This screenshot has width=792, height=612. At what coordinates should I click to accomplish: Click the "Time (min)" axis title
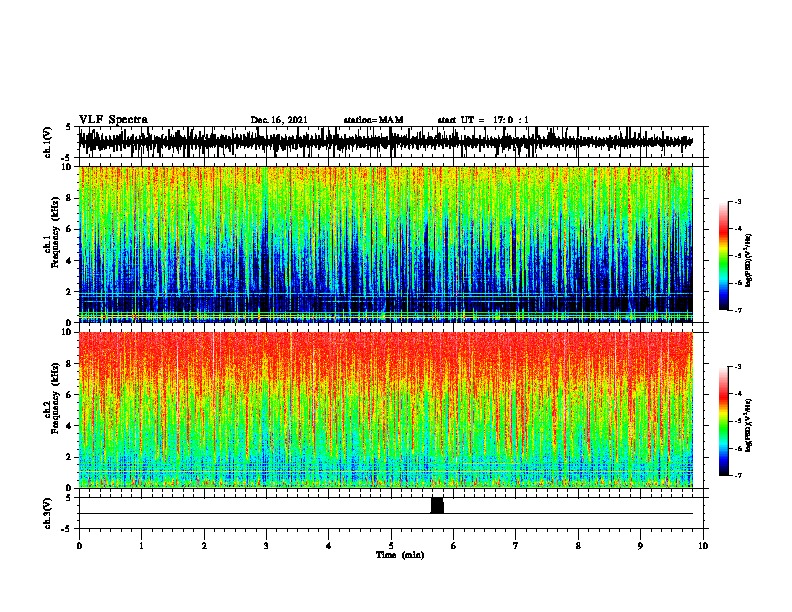[x=400, y=555]
